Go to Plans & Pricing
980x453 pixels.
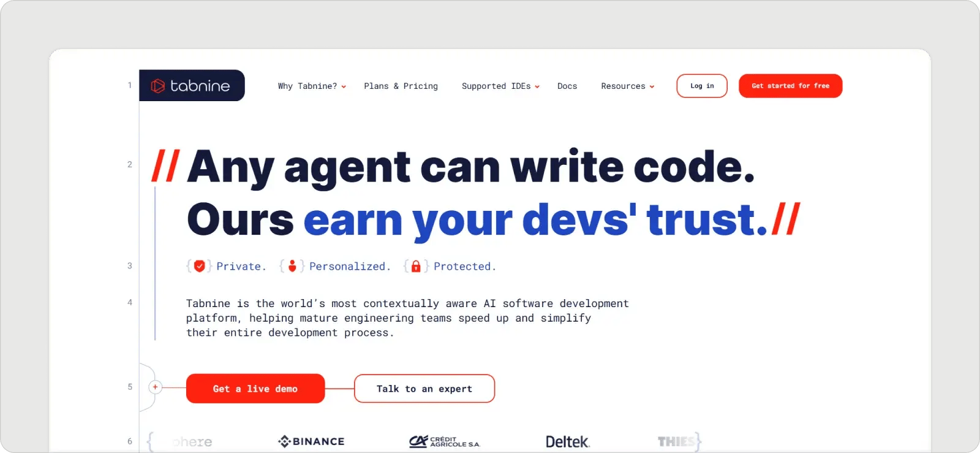click(401, 86)
